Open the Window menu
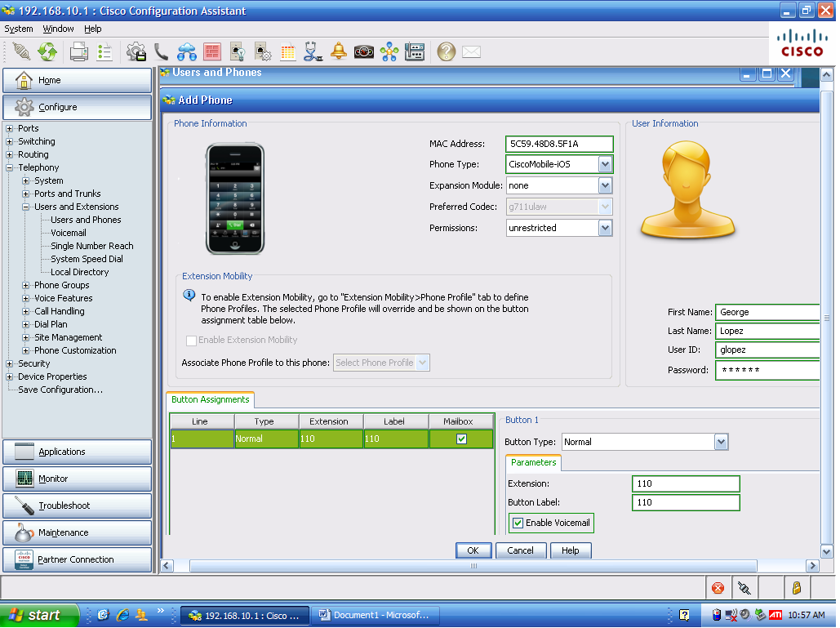Screen dimensions: 840x628 (x=59, y=29)
